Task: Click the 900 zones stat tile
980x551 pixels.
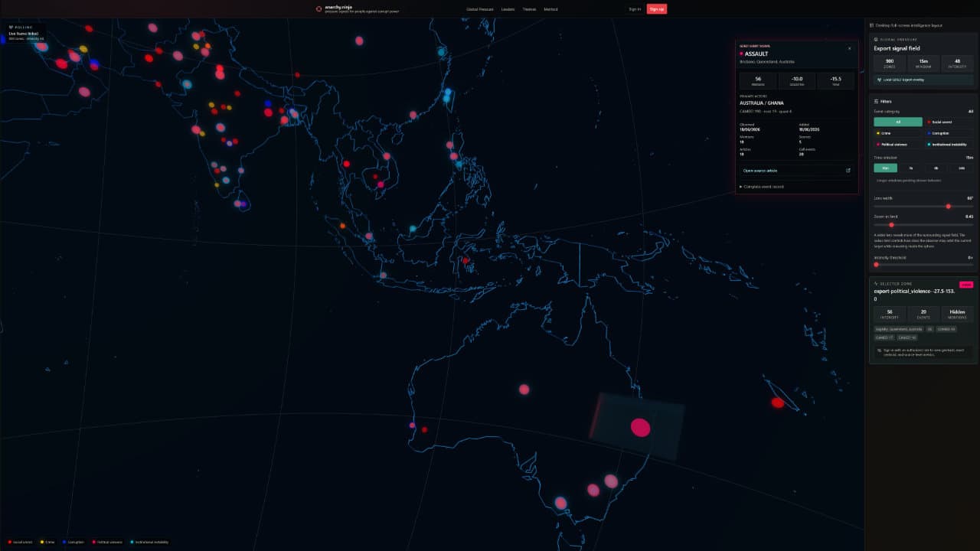Action: pyautogui.click(x=890, y=64)
